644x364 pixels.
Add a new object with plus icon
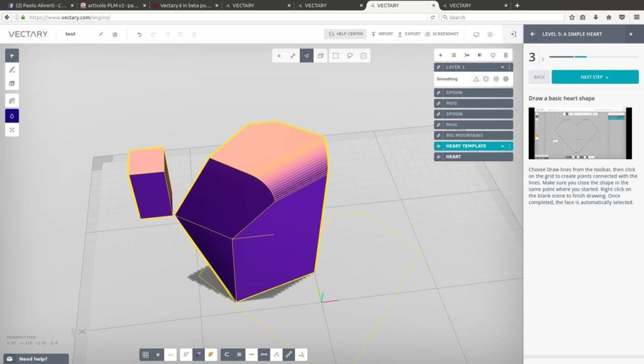[440, 55]
